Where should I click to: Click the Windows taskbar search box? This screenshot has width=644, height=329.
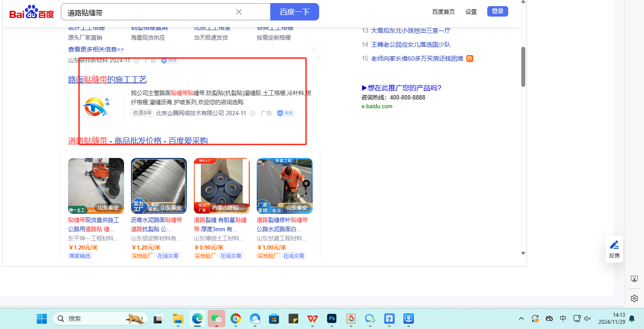click(100, 319)
